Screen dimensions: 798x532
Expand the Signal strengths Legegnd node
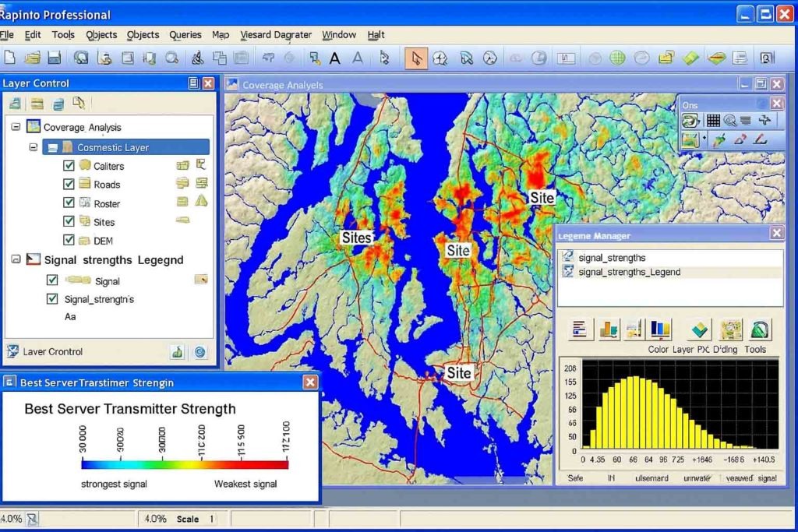[16, 259]
